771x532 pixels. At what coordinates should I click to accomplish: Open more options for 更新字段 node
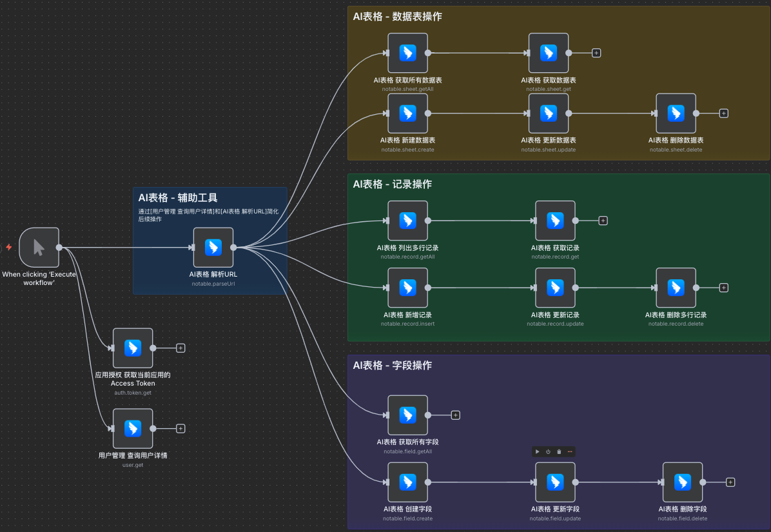coord(570,451)
